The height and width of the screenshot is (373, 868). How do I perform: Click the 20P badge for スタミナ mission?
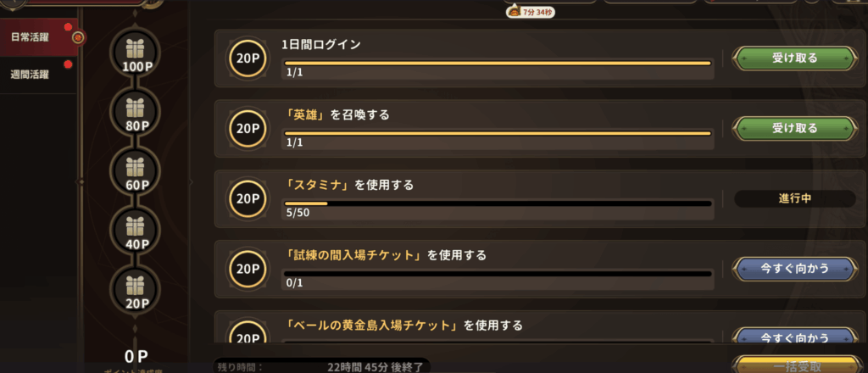[x=248, y=199]
